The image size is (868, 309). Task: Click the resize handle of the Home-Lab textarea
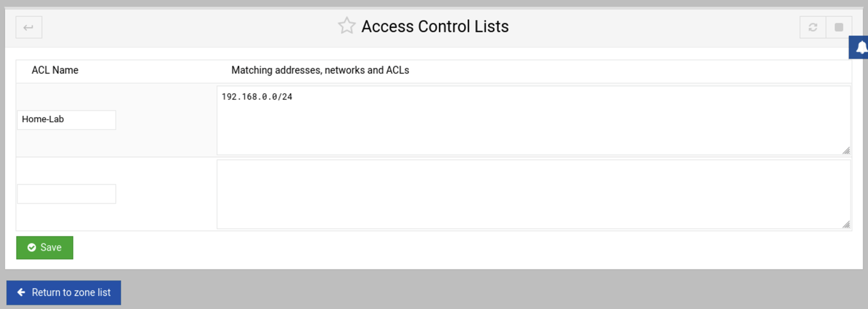tap(846, 151)
